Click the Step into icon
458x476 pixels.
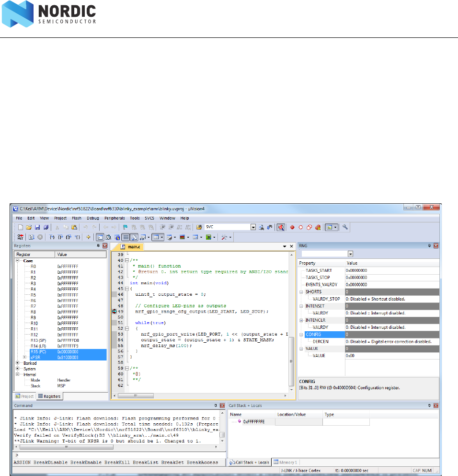(52, 237)
